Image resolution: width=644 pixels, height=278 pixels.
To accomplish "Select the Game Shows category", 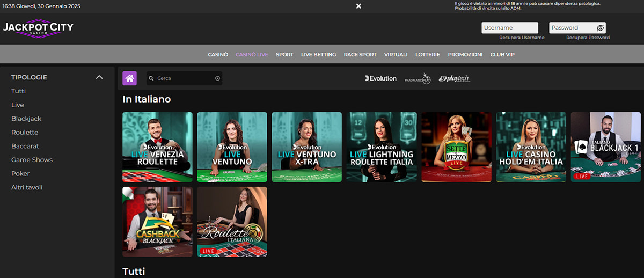I will (32, 160).
